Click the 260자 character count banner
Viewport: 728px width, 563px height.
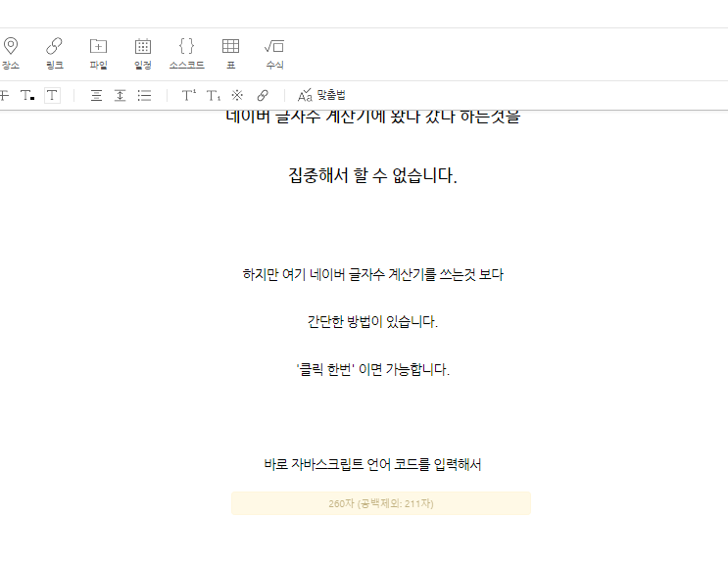pyautogui.click(x=381, y=503)
